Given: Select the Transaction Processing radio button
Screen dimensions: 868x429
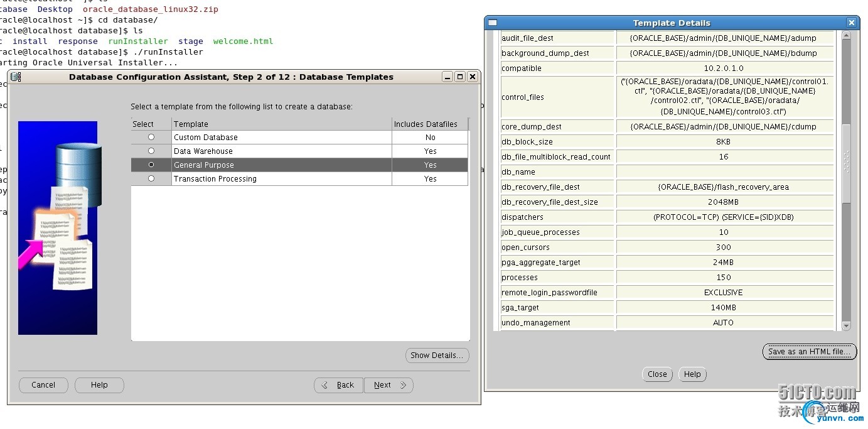Looking at the screenshot, I should (x=151, y=178).
